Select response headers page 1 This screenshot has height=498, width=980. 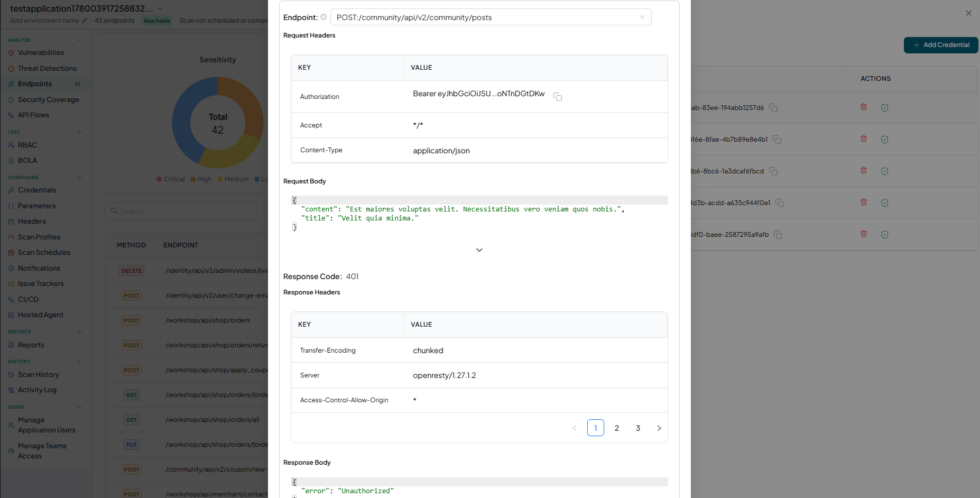pos(596,428)
